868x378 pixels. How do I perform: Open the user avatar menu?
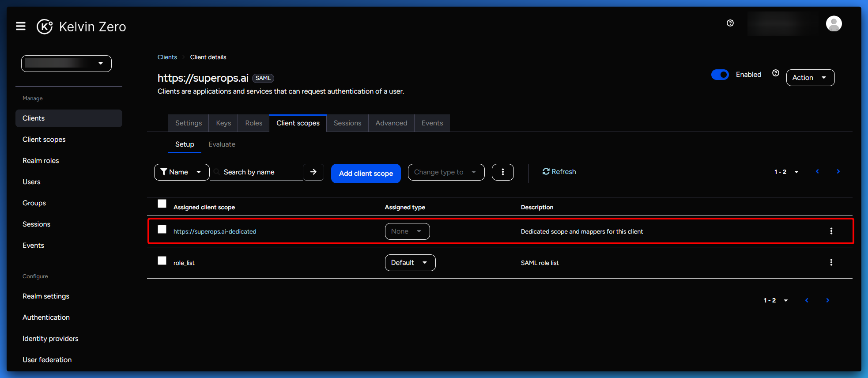click(x=834, y=24)
